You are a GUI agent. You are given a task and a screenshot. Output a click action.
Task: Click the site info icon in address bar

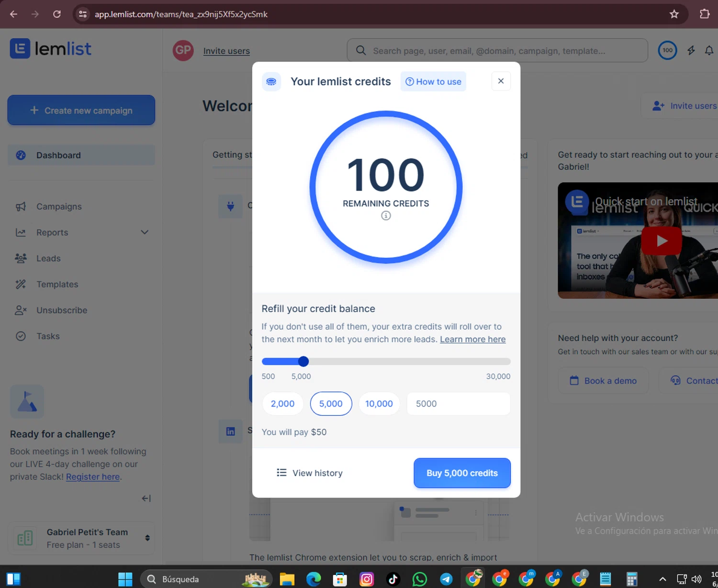point(83,14)
